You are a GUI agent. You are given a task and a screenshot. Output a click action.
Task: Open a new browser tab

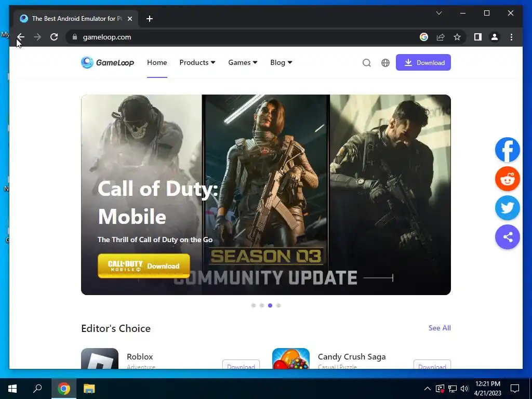[150, 19]
